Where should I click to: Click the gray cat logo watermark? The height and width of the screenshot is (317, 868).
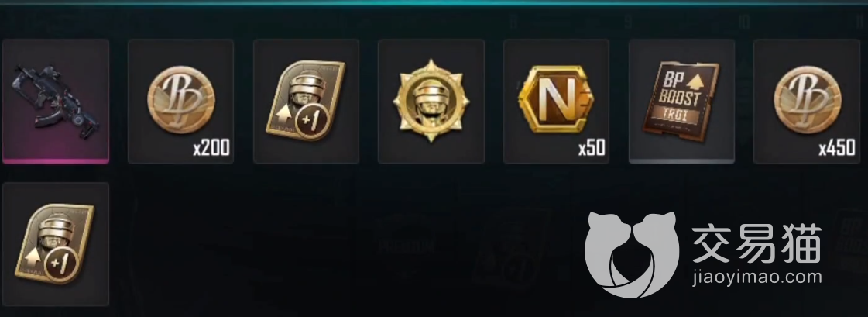(x=632, y=254)
